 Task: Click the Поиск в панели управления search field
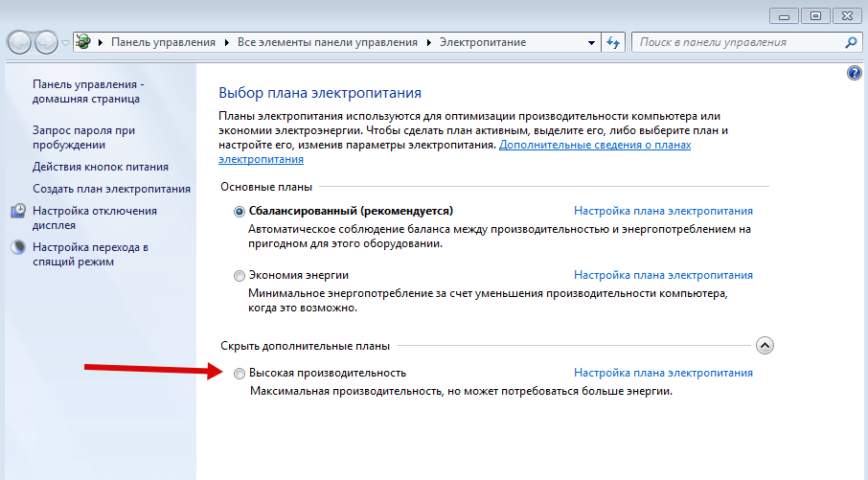point(736,43)
